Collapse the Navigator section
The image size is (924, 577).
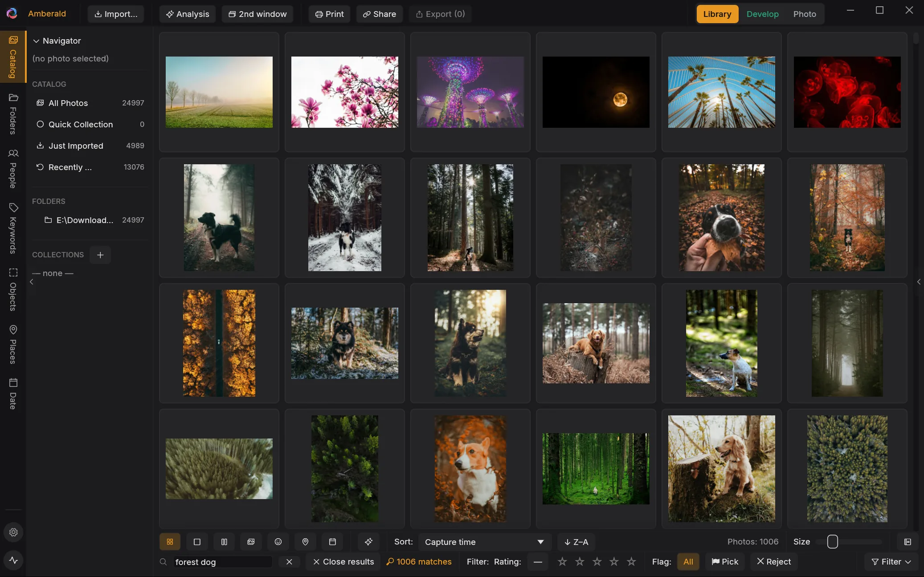[x=36, y=41]
